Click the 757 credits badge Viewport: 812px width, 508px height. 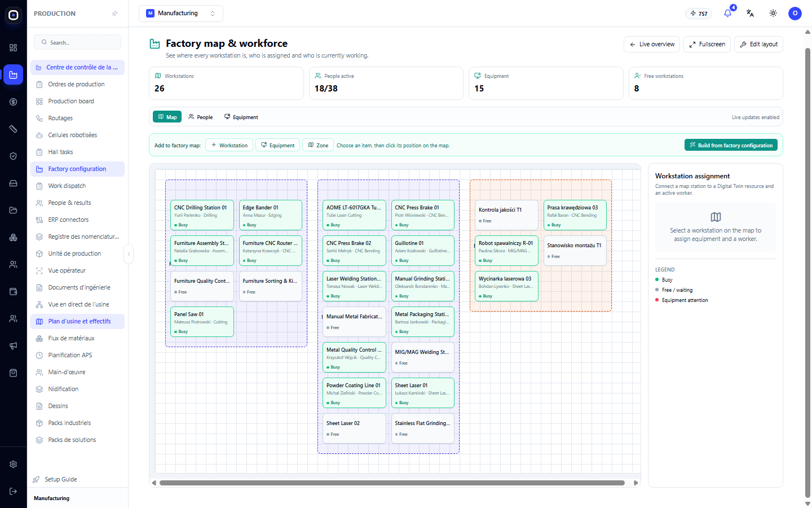[x=699, y=14]
